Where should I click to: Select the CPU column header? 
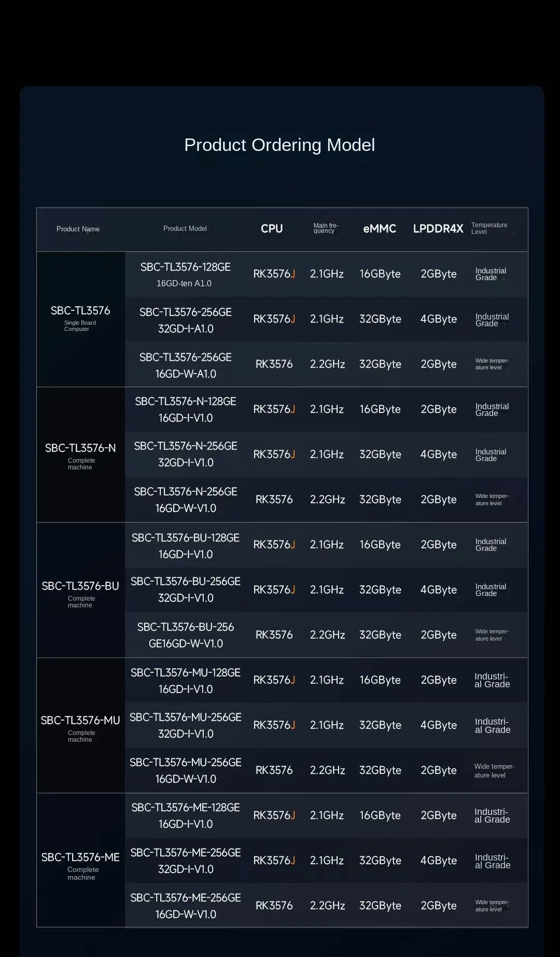pyautogui.click(x=272, y=229)
